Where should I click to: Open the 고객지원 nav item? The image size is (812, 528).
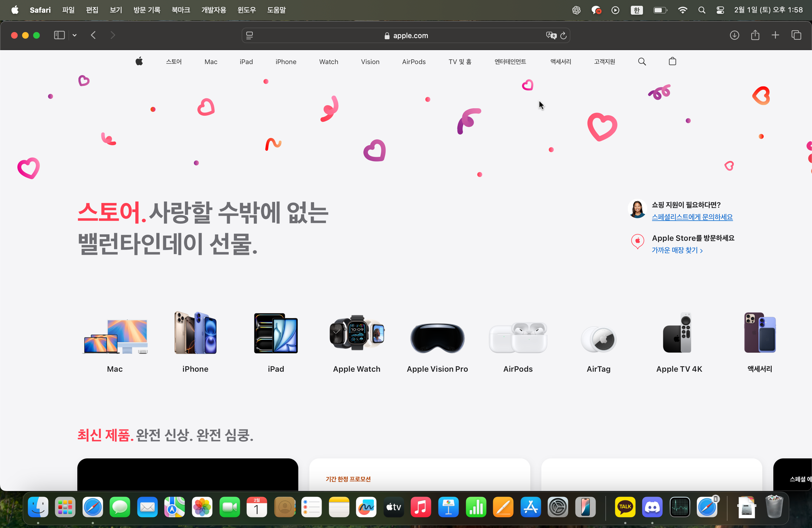pyautogui.click(x=604, y=62)
